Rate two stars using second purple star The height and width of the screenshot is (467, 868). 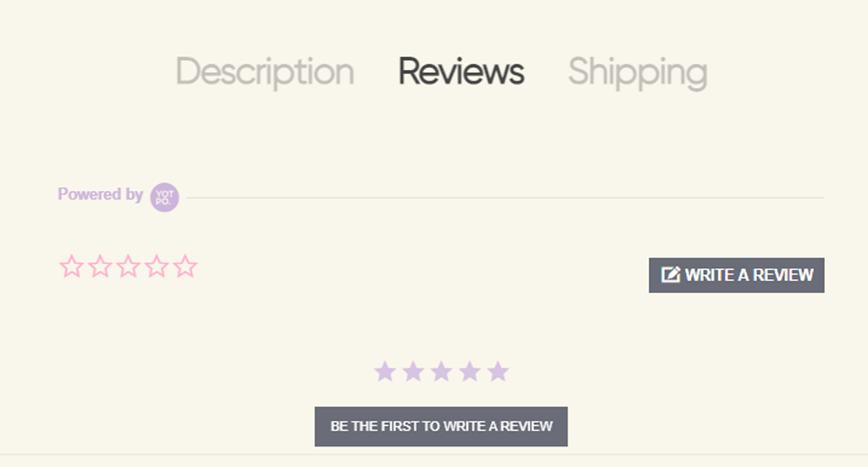[x=413, y=372]
